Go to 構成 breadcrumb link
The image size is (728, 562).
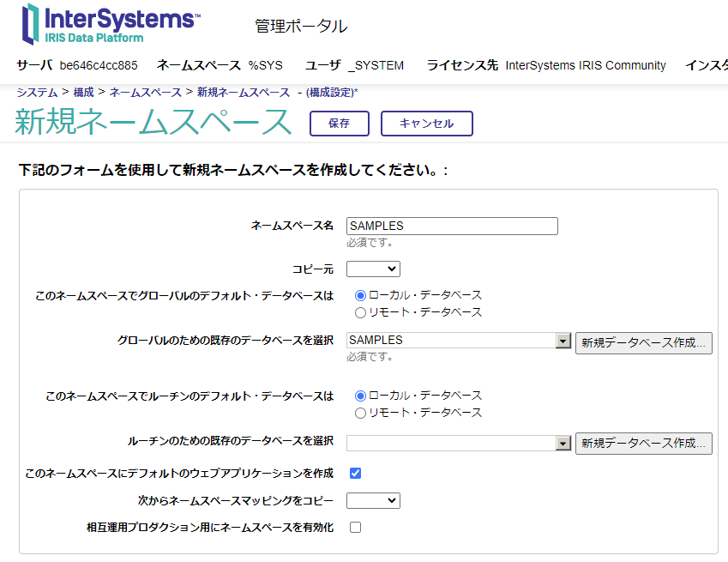click(83, 92)
